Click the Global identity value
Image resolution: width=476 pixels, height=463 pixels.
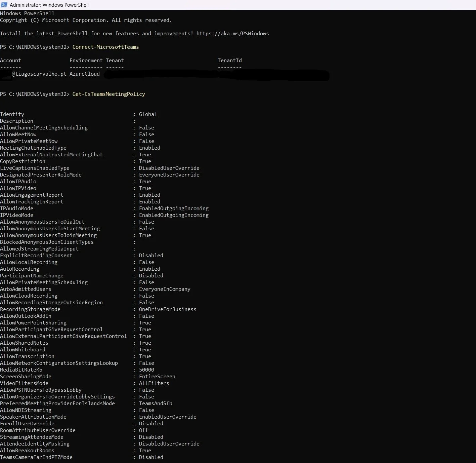(x=148, y=114)
